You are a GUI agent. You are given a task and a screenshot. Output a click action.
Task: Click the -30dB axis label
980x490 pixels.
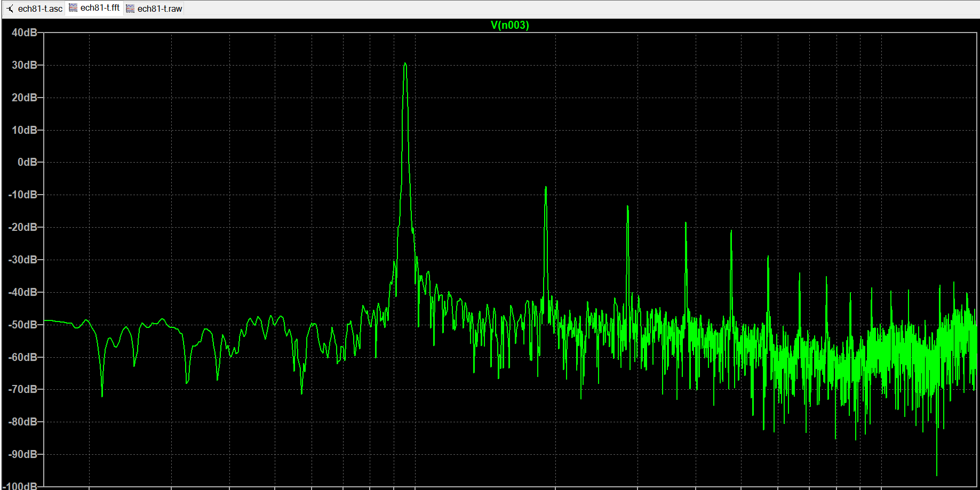23,260
